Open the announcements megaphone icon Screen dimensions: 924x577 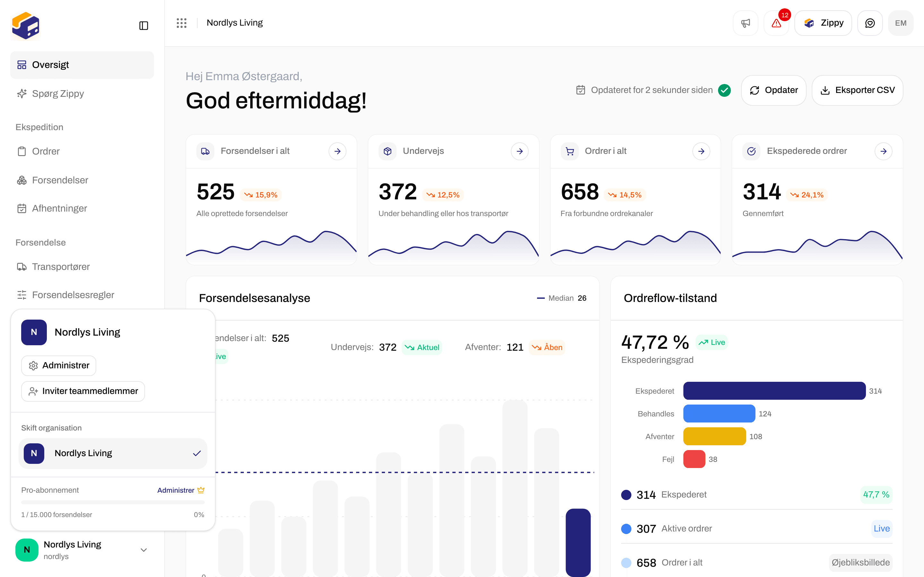[745, 23]
